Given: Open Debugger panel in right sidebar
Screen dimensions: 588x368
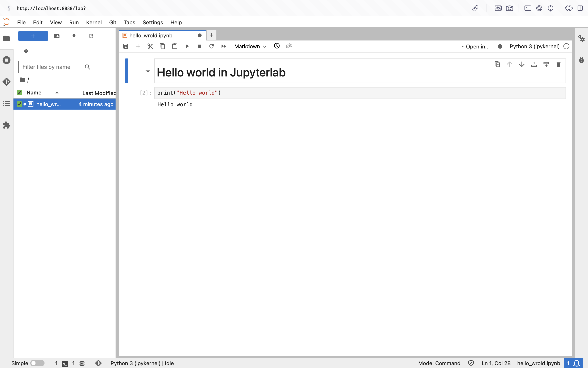Looking at the screenshot, I should point(581,60).
